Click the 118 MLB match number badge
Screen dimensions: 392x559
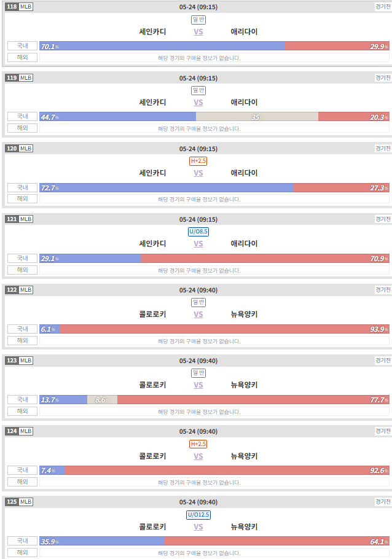tap(19, 6)
